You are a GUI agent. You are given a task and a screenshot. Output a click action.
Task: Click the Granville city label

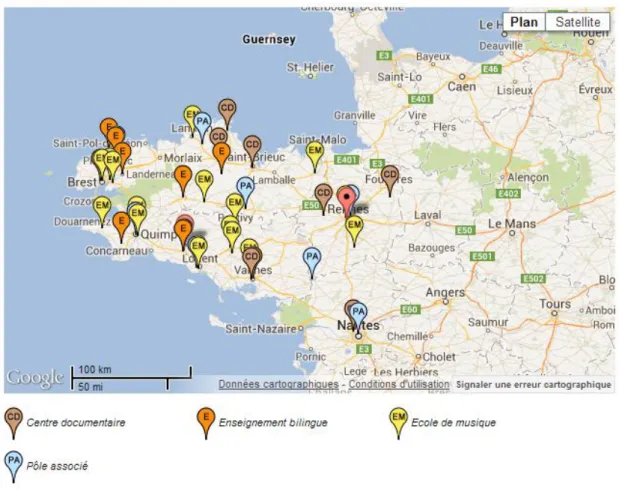pyautogui.click(x=355, y=115)
